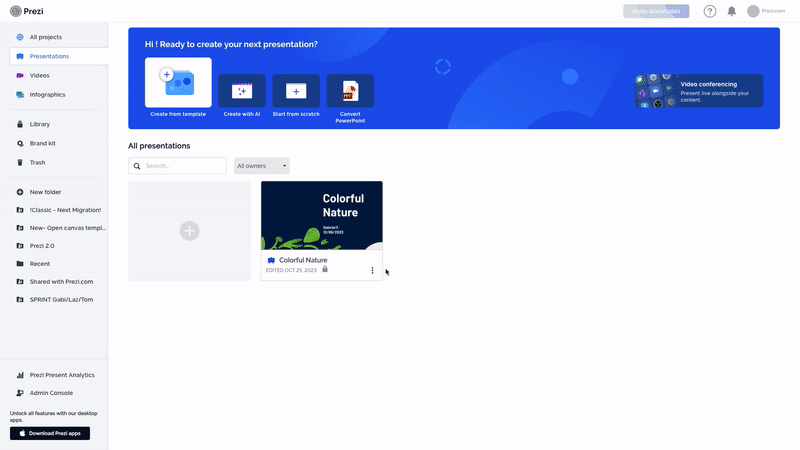The image size is (800, 450).
Task: Open New- Open canvas templates folder
Action: coord(67,228)
